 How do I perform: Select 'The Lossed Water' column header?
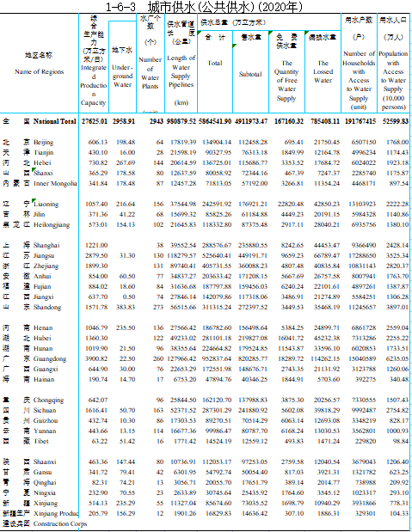click(323, 71)
